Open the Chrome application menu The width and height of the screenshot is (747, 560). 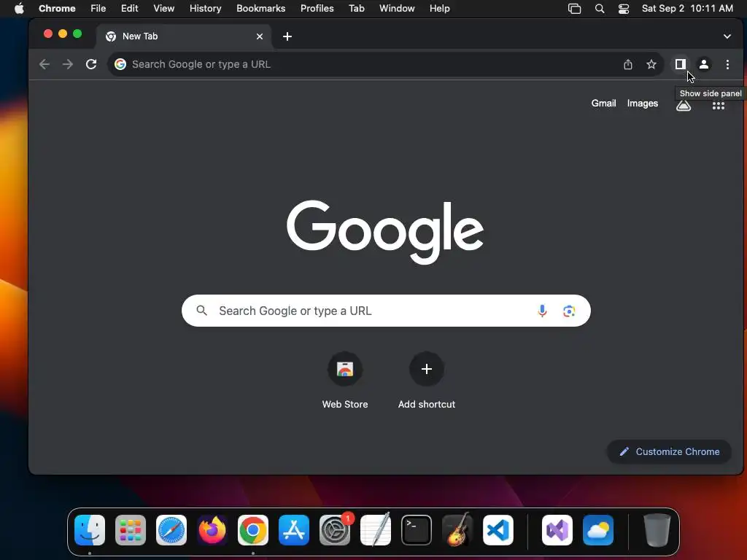[57, 9]
